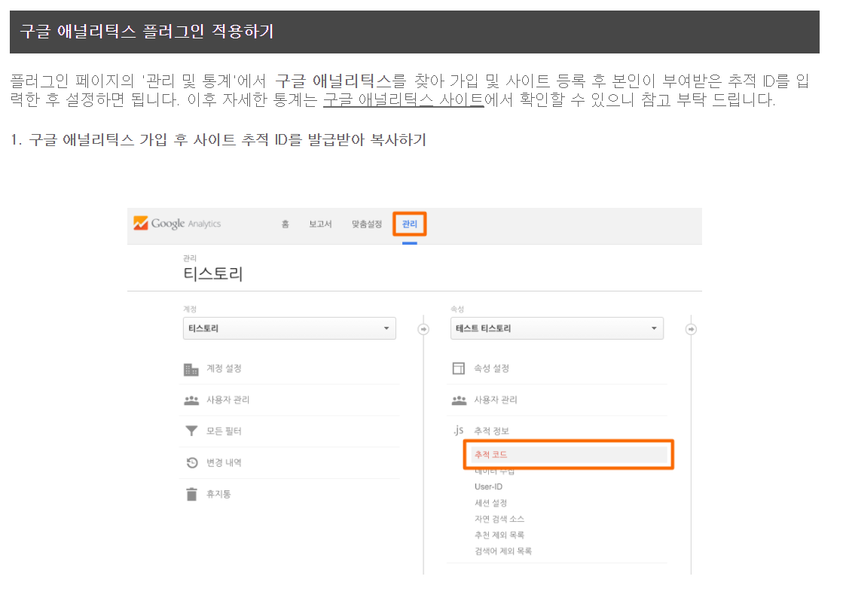Click the arrow circle after the account column
Screen dimensions: 846x616
(423, 329)
